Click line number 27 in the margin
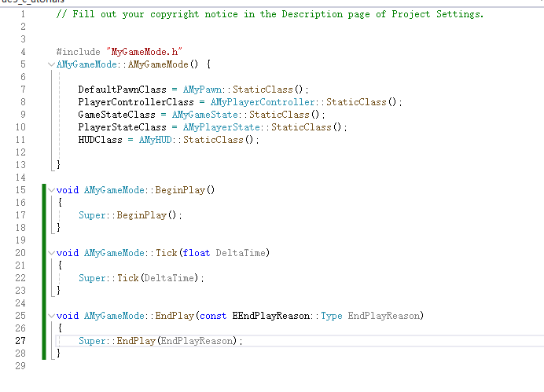Screen dimensions: 544x392 [x=21, y=341]
